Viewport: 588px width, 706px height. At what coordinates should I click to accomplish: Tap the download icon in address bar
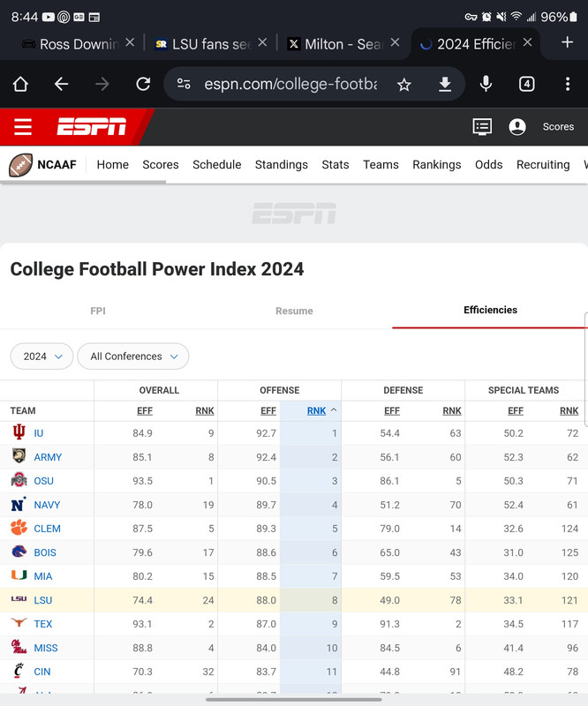pyautogui.click(x=445, y=84)
